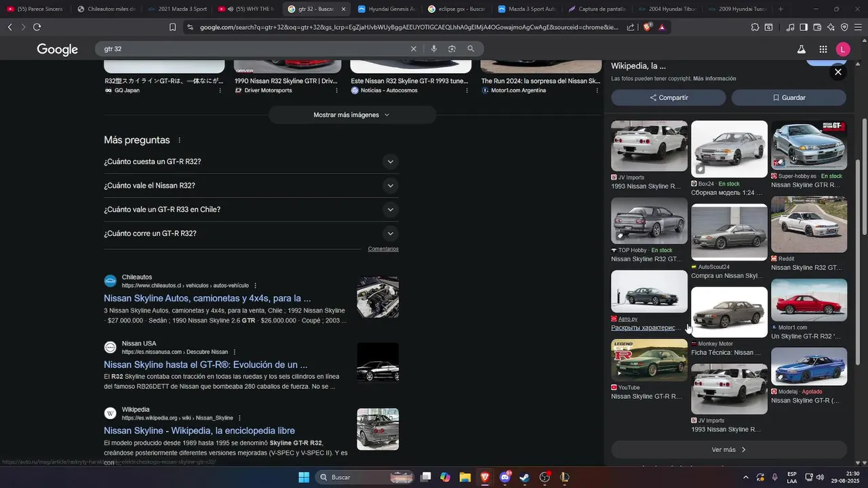This screenshot has height=488, width=868.
Task: Start voice search with microphone icon
Action: coord(433,49)
